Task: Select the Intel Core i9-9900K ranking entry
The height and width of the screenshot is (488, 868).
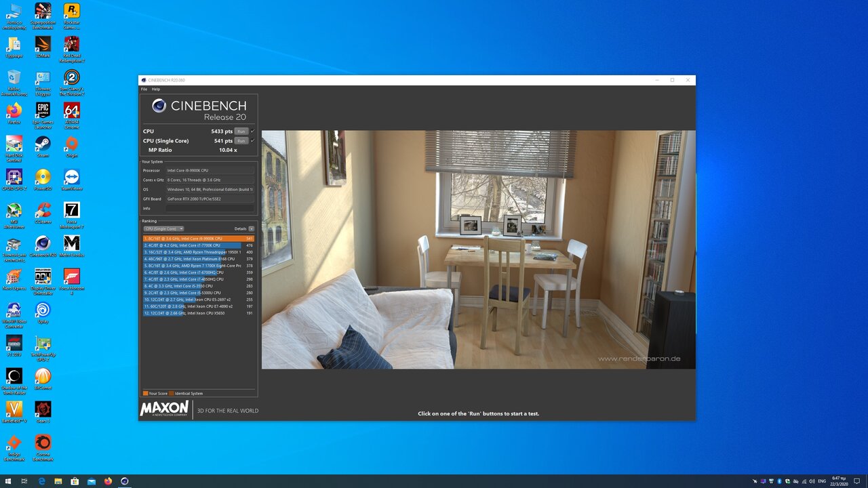Action: (x=198, y=239)
